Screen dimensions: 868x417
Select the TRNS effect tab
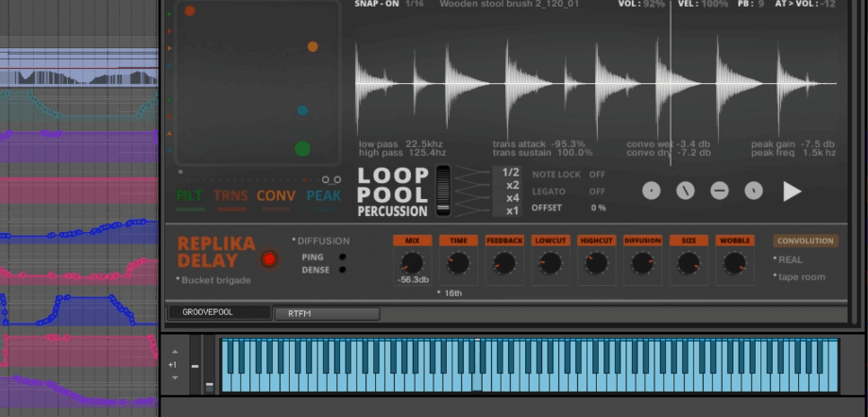(230, 196)
